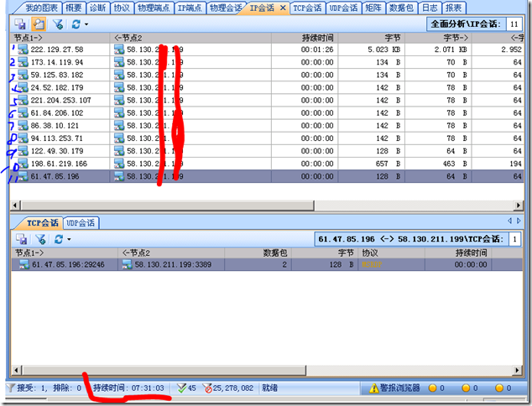Click host icon beside 61.84.206.102

(x=23, y=113)
